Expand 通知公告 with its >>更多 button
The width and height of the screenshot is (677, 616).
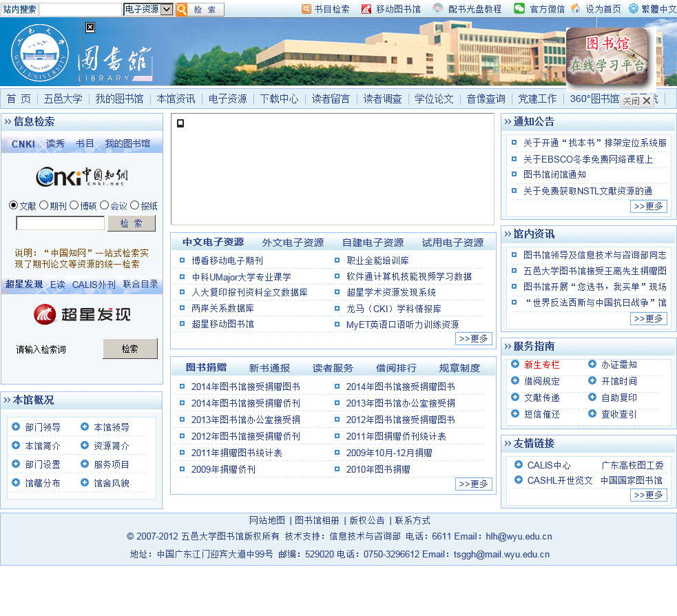pos(649,207)
